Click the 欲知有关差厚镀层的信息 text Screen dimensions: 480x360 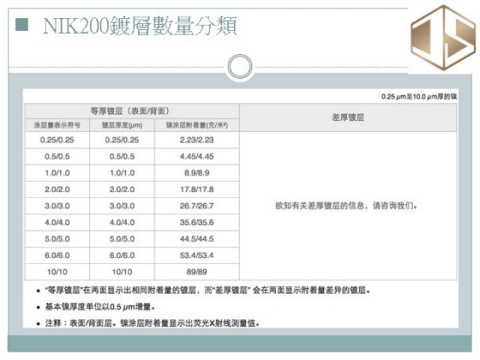tap(319, 206)
